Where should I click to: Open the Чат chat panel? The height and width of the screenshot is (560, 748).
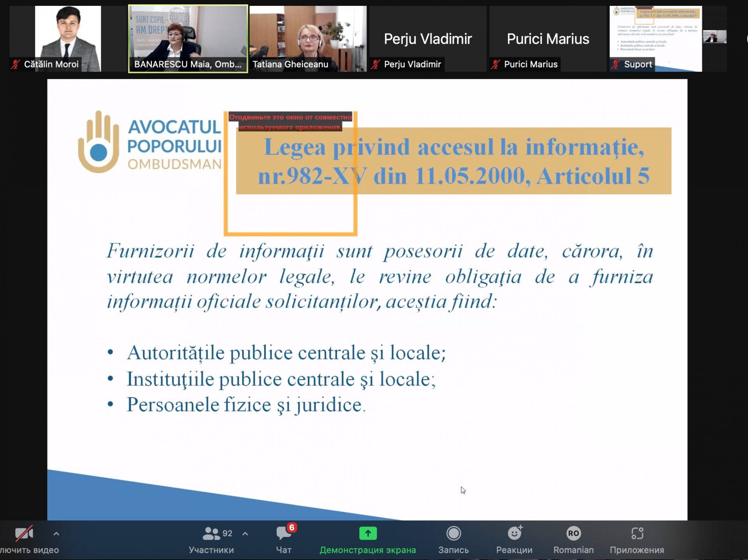click(x=284, y=540)
